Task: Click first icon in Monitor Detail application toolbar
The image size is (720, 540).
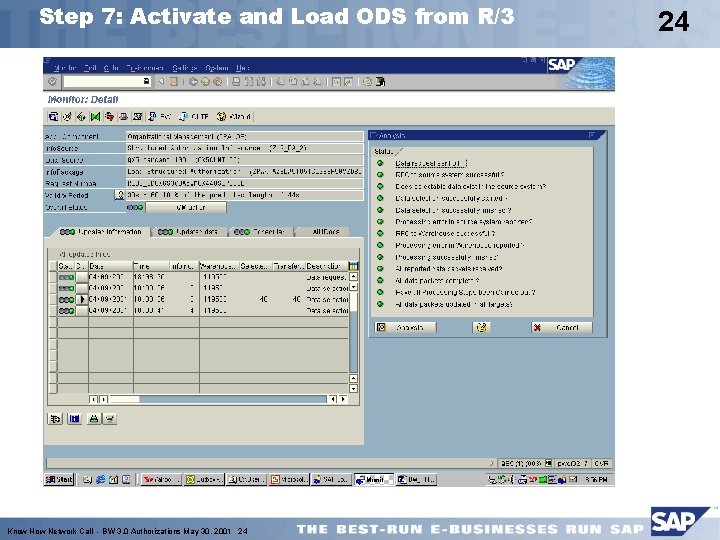Action: pos(53,117)
